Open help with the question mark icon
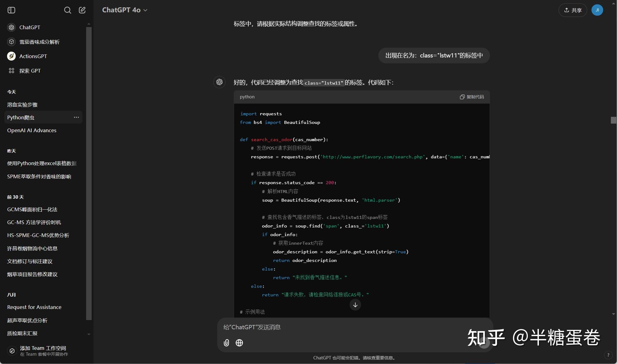Viewport: 617px width, 364px height. tap(608, 355)
